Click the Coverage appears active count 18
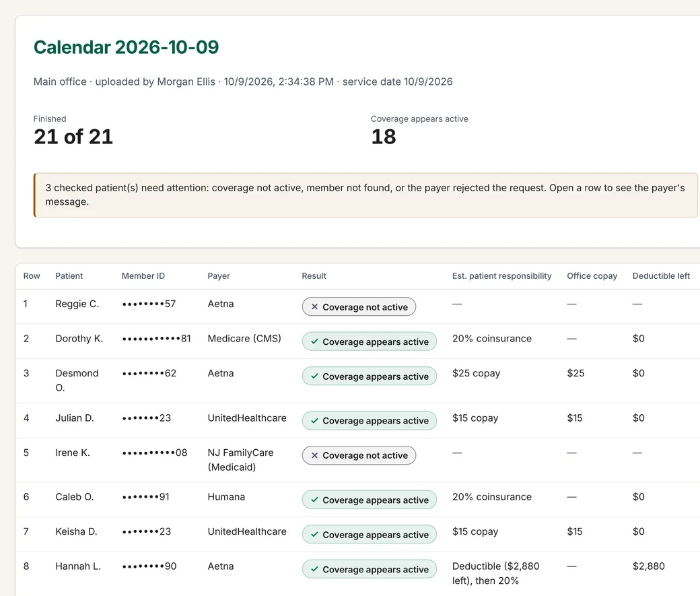Viewport: 700px width, 596px height. (419, 131)
